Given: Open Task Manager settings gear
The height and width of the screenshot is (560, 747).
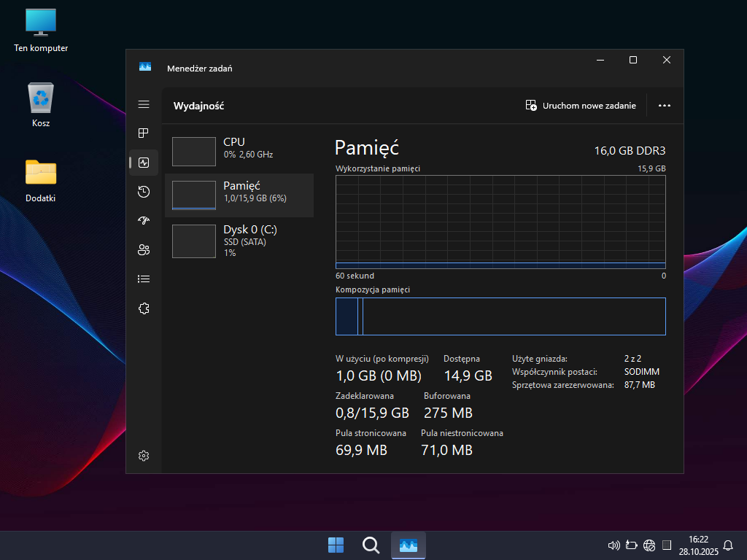Looking at the screenshot, I should click(144, 456).
